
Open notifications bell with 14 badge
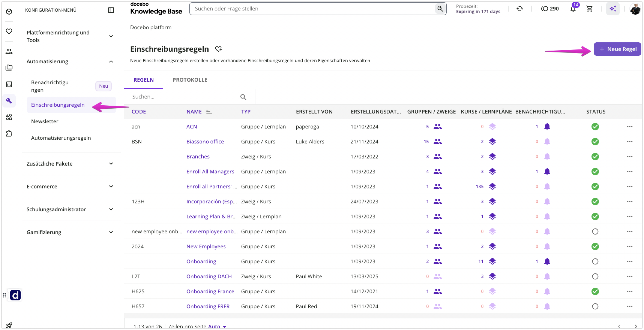click(573, 9)
